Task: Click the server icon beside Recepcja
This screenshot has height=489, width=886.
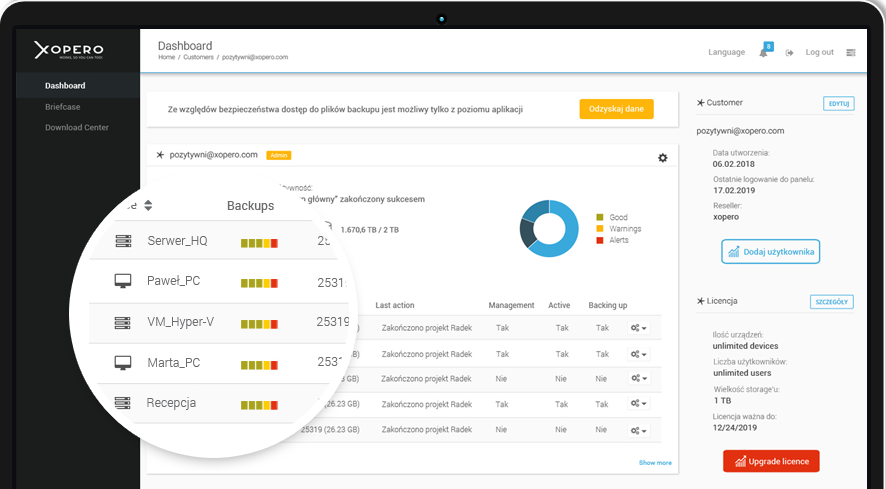Action: 124,403
